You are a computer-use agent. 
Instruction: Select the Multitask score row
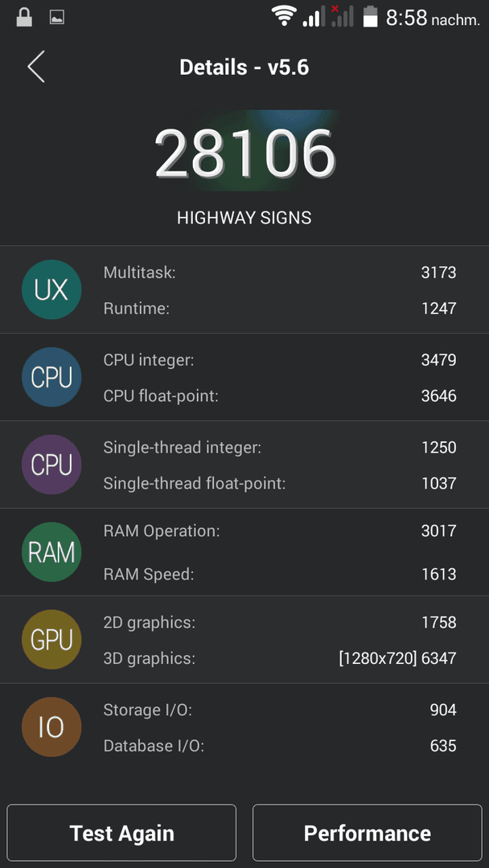pos(280,272)
